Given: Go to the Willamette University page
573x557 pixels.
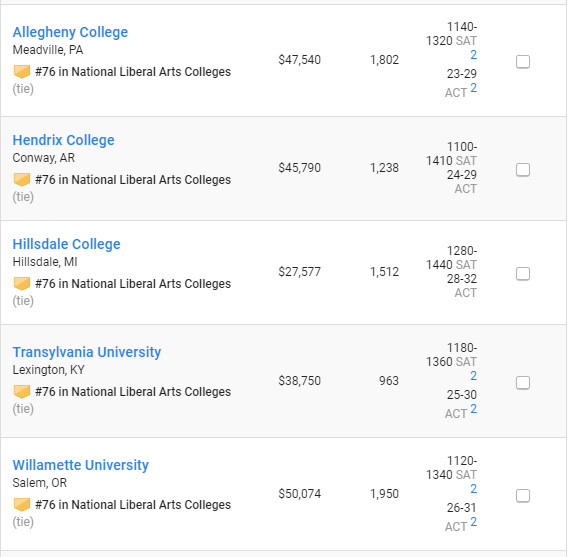Looking at the screenshot, I should coord(80,465).
